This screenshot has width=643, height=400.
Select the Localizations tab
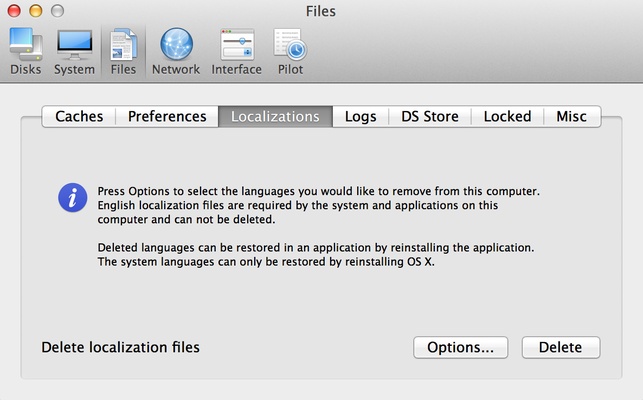[275, 116]
